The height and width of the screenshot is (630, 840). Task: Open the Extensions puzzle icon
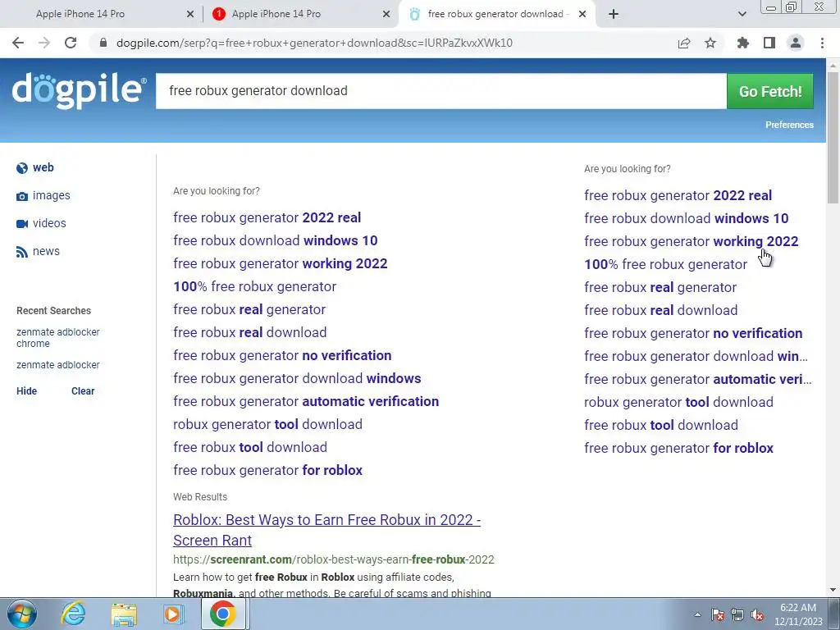point(743,43)
